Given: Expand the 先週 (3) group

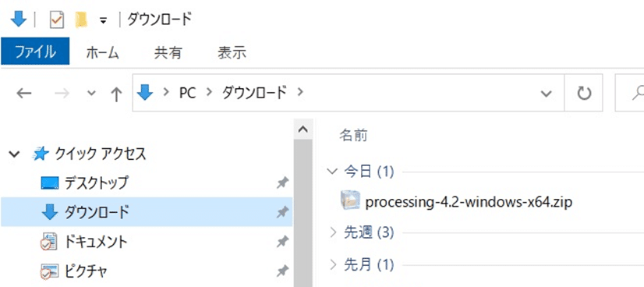Looking at the screenshot, I should click(334, 233).
